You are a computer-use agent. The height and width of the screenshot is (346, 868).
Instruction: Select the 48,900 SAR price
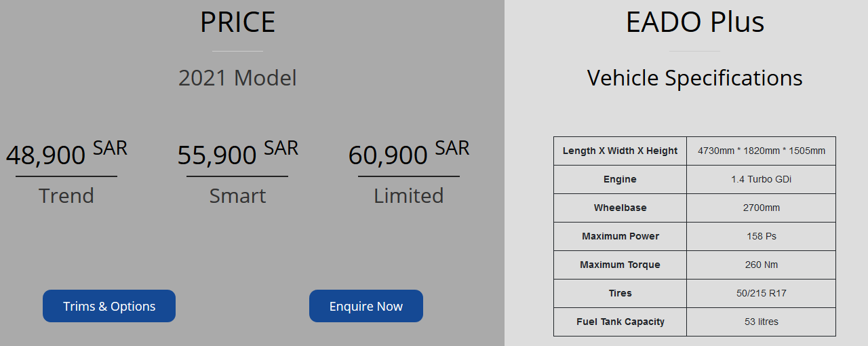[x=66, y=154]
